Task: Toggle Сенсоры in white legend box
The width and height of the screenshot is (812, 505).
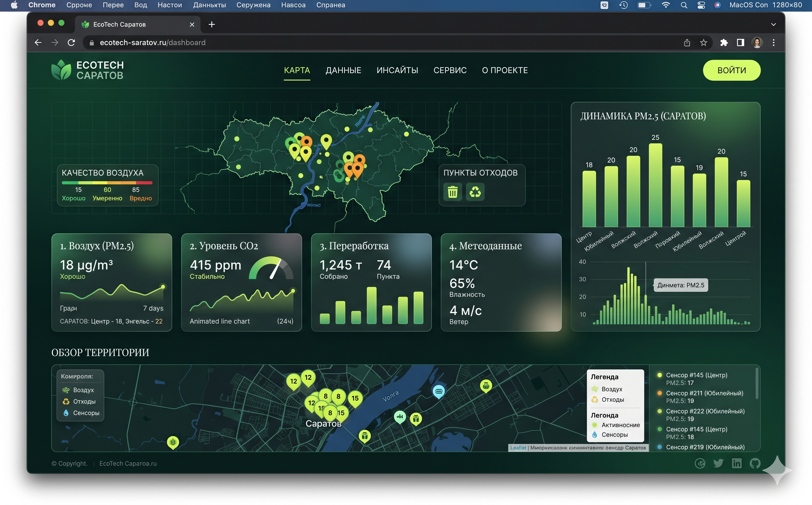Action: pyautogui.click(x=609, y=434)
